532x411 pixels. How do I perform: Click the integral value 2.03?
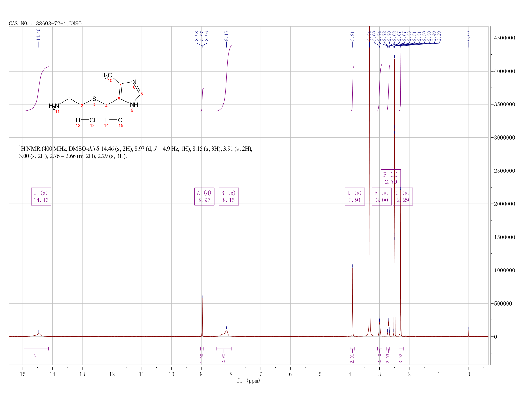388,358
